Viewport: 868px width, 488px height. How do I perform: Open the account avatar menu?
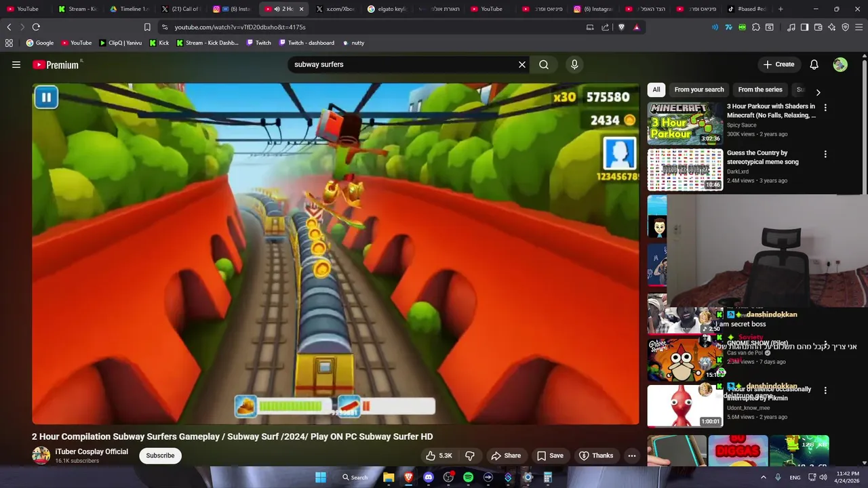tap(840, 64)
